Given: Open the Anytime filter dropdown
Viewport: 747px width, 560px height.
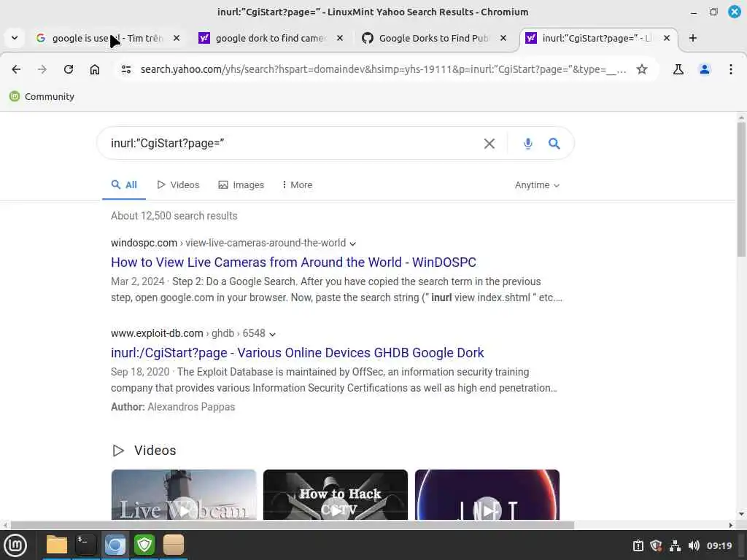Looking at the screenshot, I should [537, 184].
